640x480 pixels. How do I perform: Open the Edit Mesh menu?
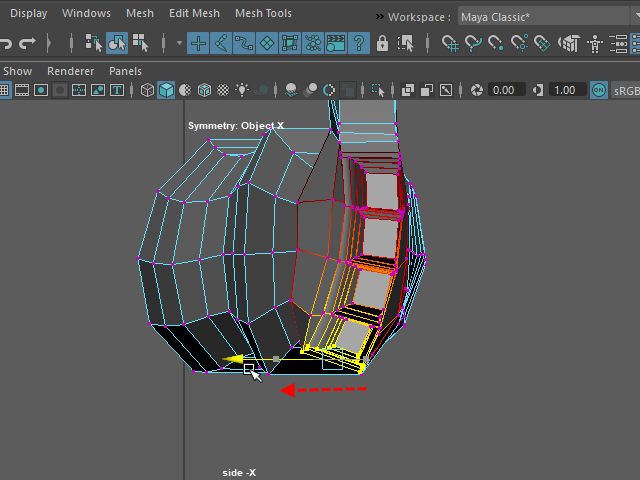coord(194,14)
